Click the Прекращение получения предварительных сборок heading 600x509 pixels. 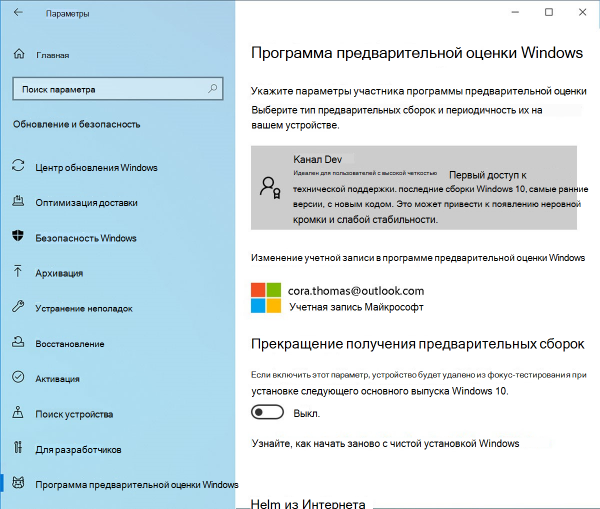(417, 344)
